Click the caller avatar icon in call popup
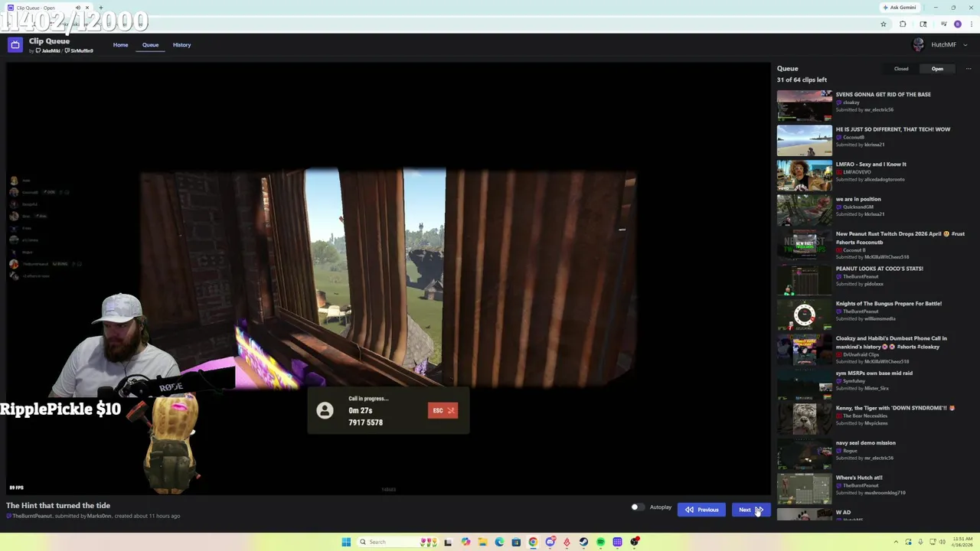980x551 pixels. 325,410
